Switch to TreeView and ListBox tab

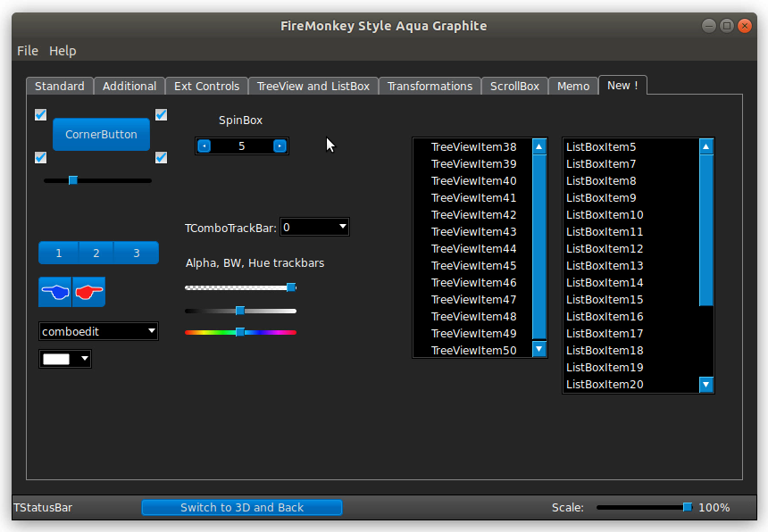[313, 87]
